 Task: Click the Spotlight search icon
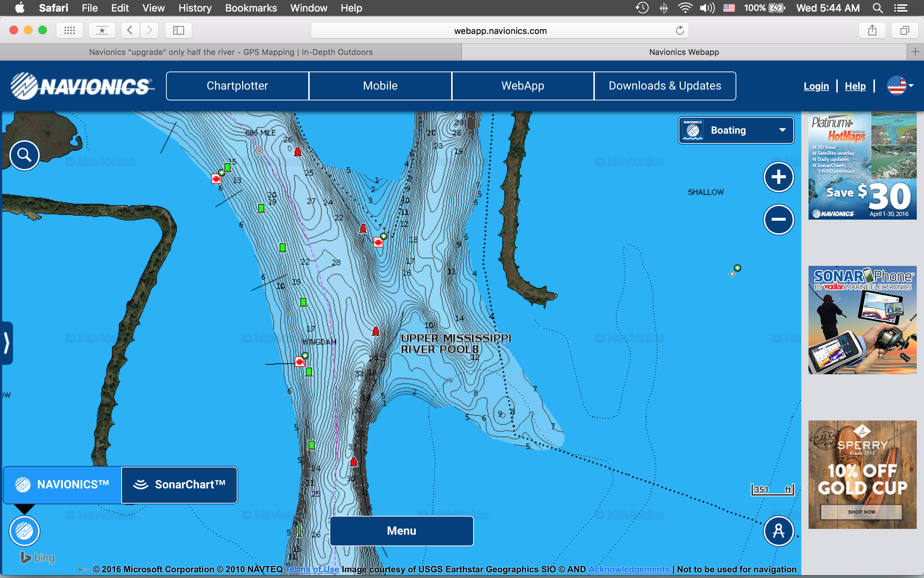point(878,8)
